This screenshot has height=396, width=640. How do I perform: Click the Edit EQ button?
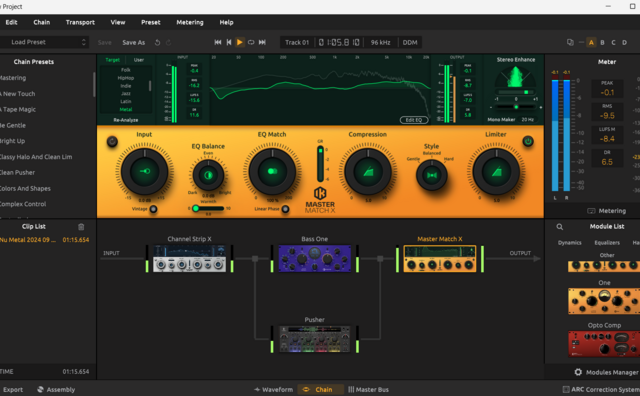[413, 120]
